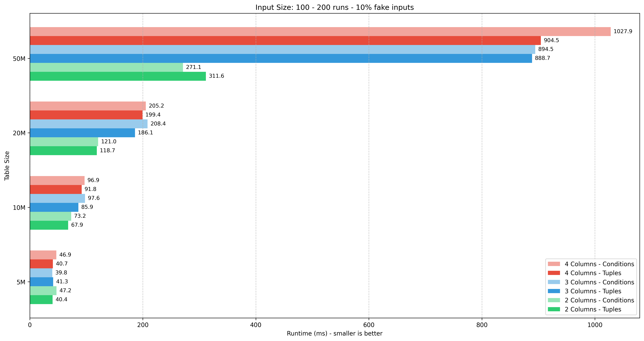Click the 4 Columns - Conditions legend swatch
644x341 pixels.
click(x=554, y=264)
